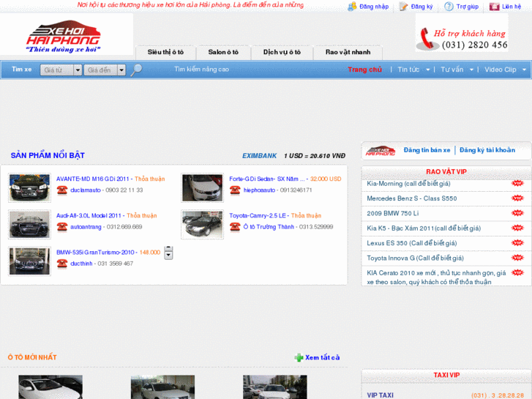Viewport: 532px width, 399px height.
Task: Open Mercedes Benz S - Class S550 classified
Action: (412, 198)
